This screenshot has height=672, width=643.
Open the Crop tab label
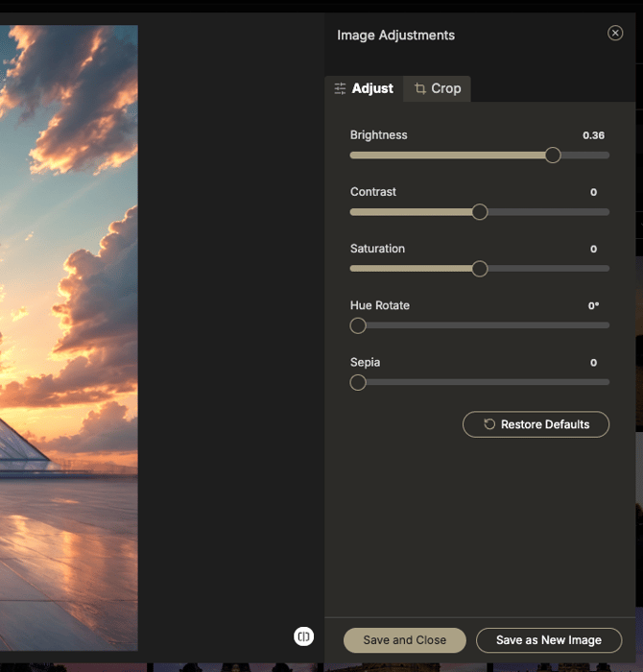(x=445, y=88)
